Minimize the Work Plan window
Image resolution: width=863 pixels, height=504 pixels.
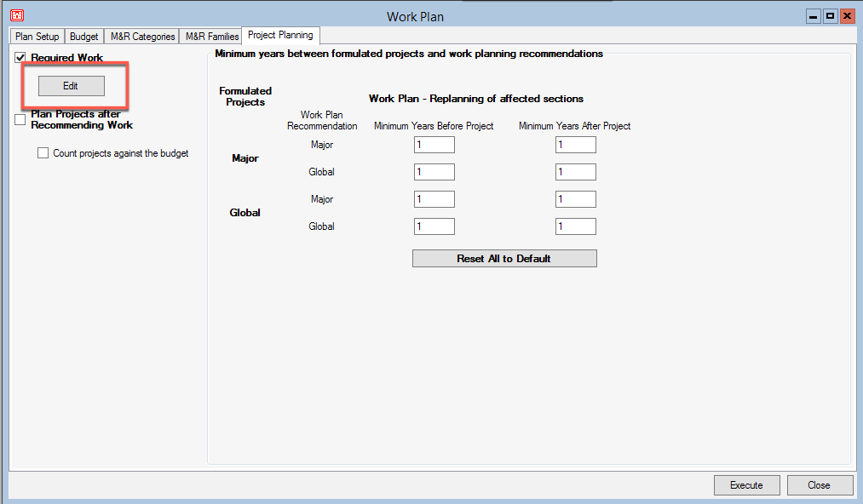[x=813, y=16]
